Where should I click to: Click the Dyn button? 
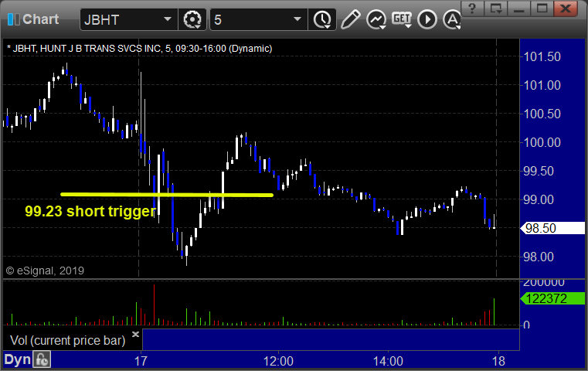pyautogui.click(x=17, y=359)
